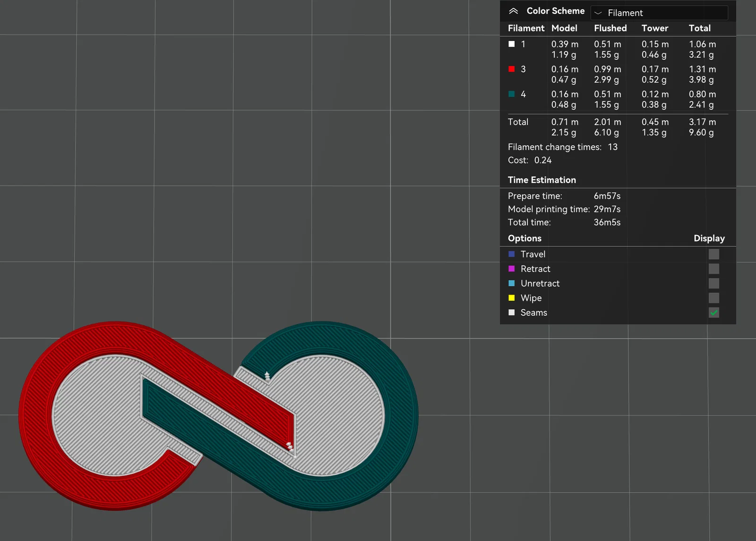
Task: Click the Tower column header
Action: click(x=655, y=28)
